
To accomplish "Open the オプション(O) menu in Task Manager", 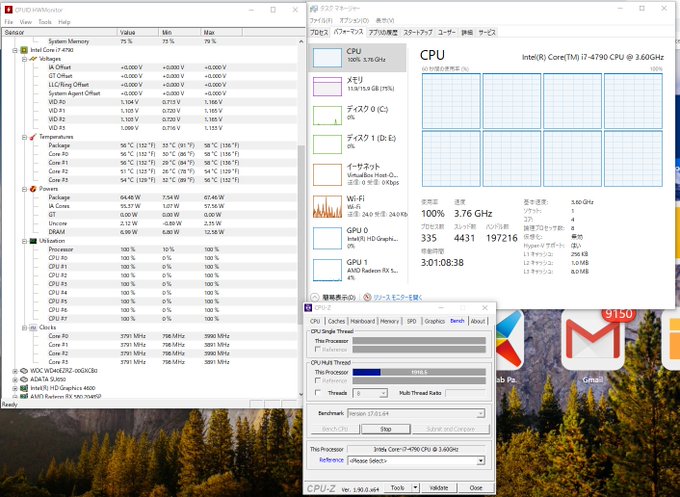I will point(354,20).
